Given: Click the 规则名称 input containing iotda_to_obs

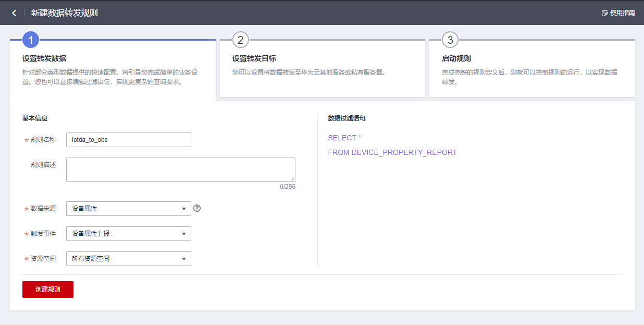Looking at the screenshot, I should click(x=128, y=139).
